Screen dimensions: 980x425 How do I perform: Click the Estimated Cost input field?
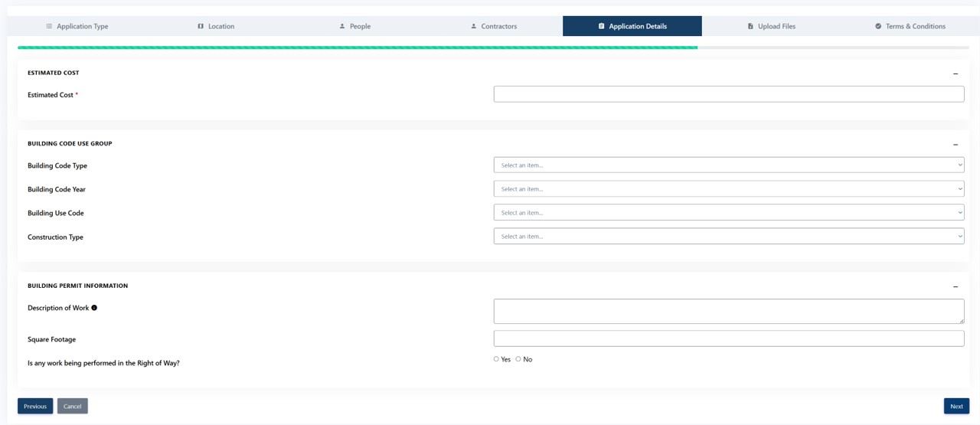click(728, 94)
